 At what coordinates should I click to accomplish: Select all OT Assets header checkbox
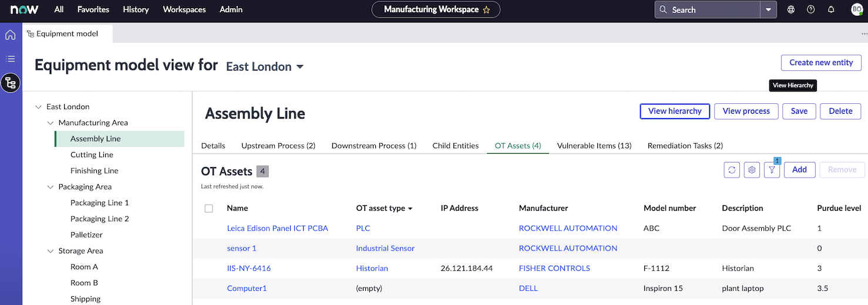208,208
